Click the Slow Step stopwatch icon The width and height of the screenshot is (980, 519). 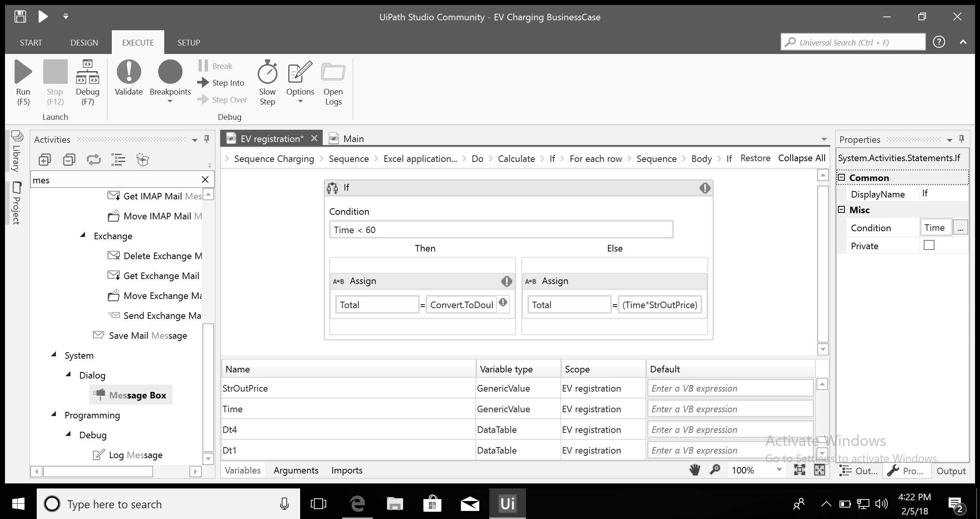click(x=267, y=72)
